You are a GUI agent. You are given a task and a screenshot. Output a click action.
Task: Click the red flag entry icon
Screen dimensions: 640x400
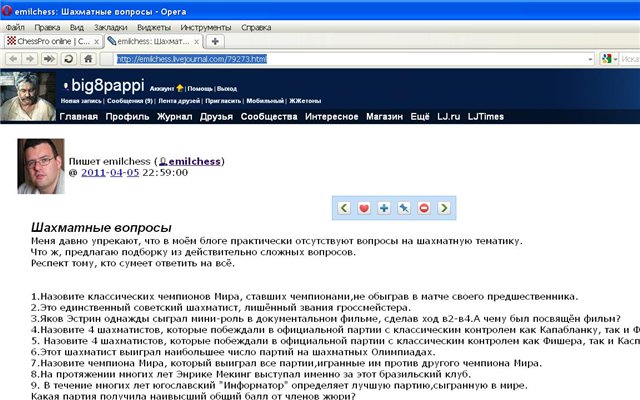(x=423, y=208)
